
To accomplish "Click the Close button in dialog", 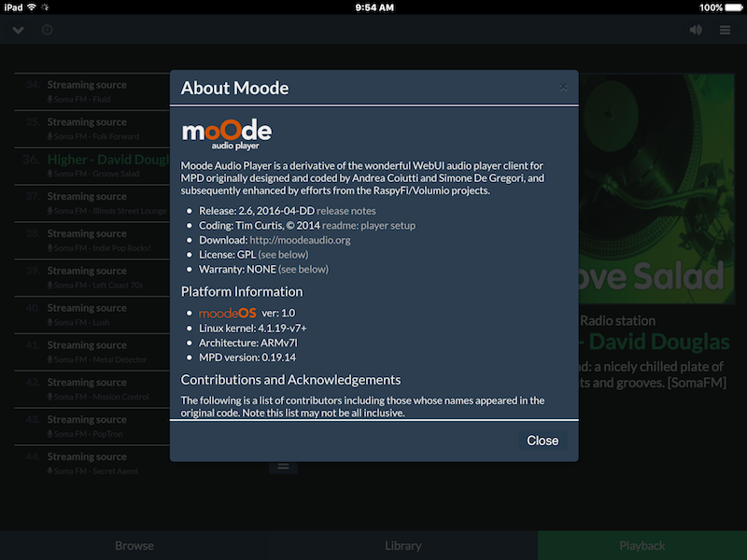I will tap(543, 441).
